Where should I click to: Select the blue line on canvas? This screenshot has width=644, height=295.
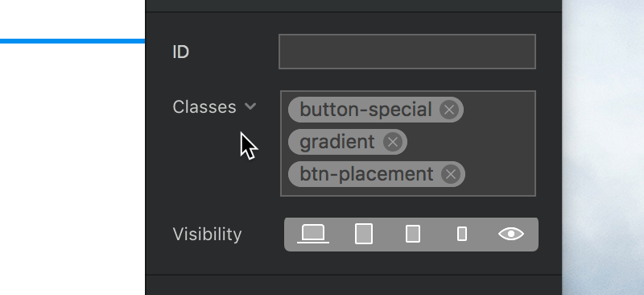click(72, 41)
